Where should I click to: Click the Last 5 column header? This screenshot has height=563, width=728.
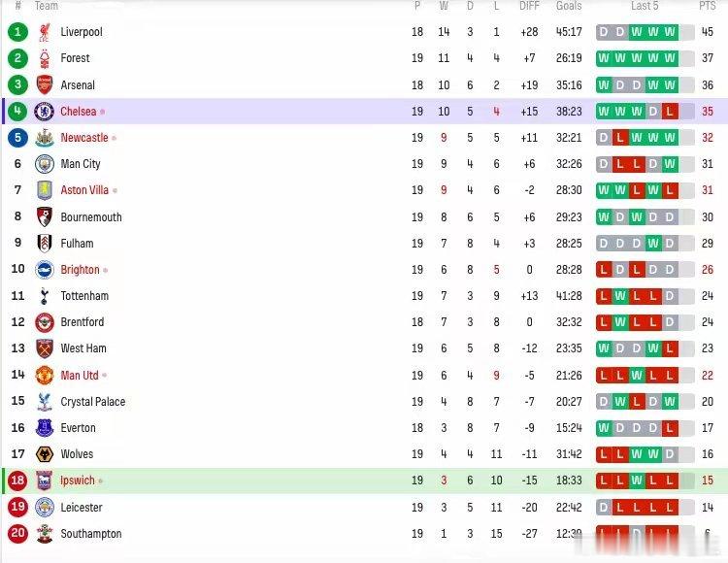point(645,6)
